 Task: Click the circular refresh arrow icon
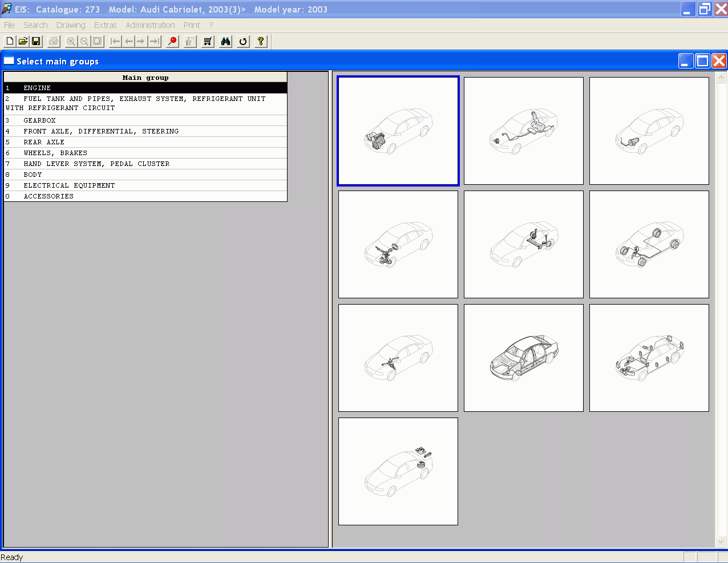point(243,41)
